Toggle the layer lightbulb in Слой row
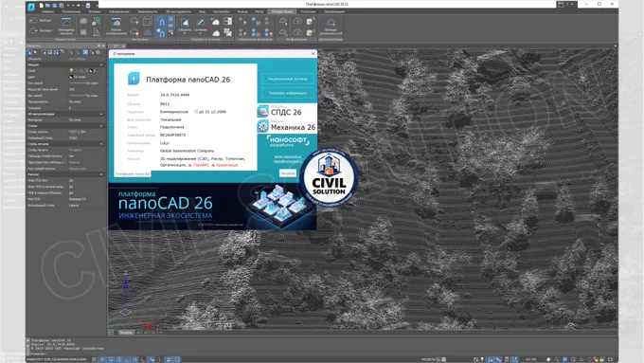This screenshot has width=644, height=363. (71, 71)
